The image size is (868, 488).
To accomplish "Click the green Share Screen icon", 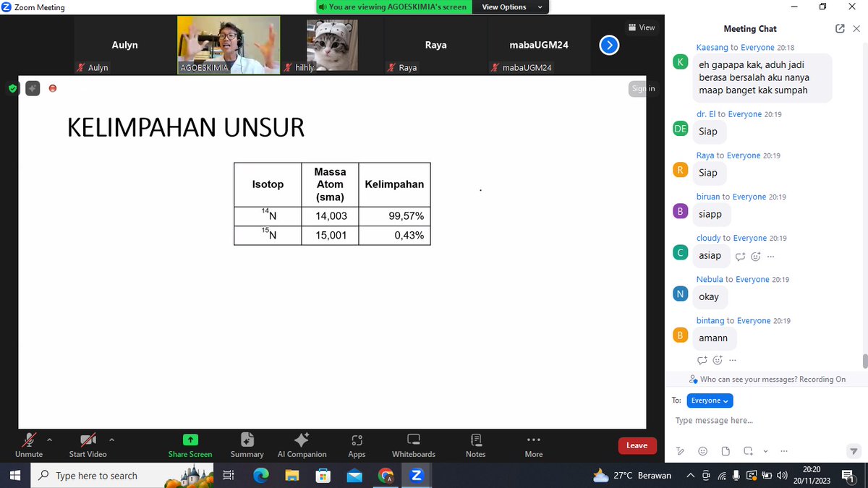I will (x=190, y=439).
